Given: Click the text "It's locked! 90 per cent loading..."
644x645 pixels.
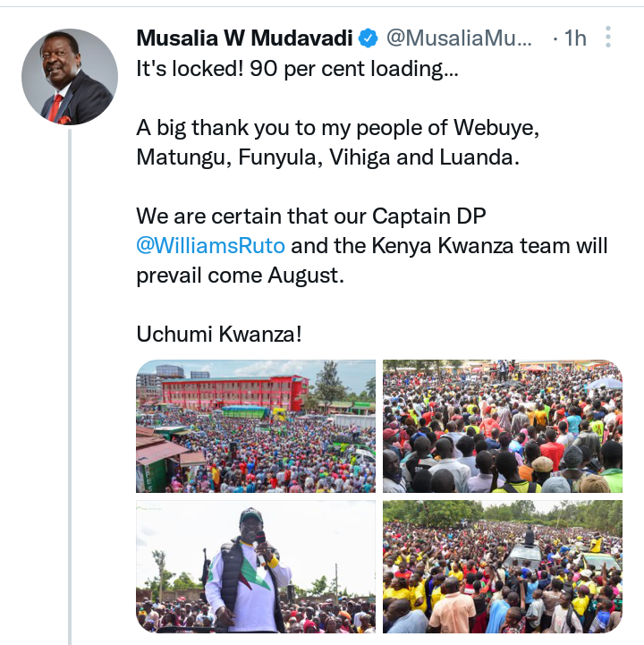Looking at the screenshot, I should [x=297, y=69].
